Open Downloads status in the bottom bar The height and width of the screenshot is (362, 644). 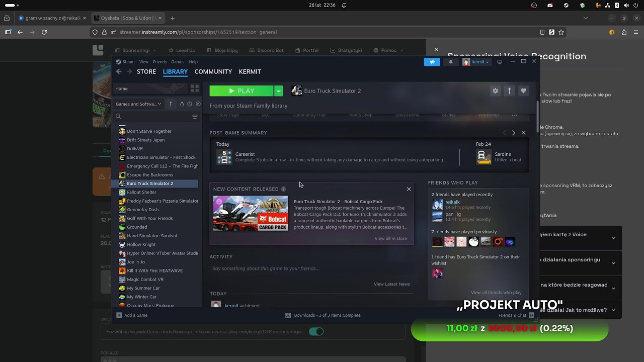coord(323,315)
